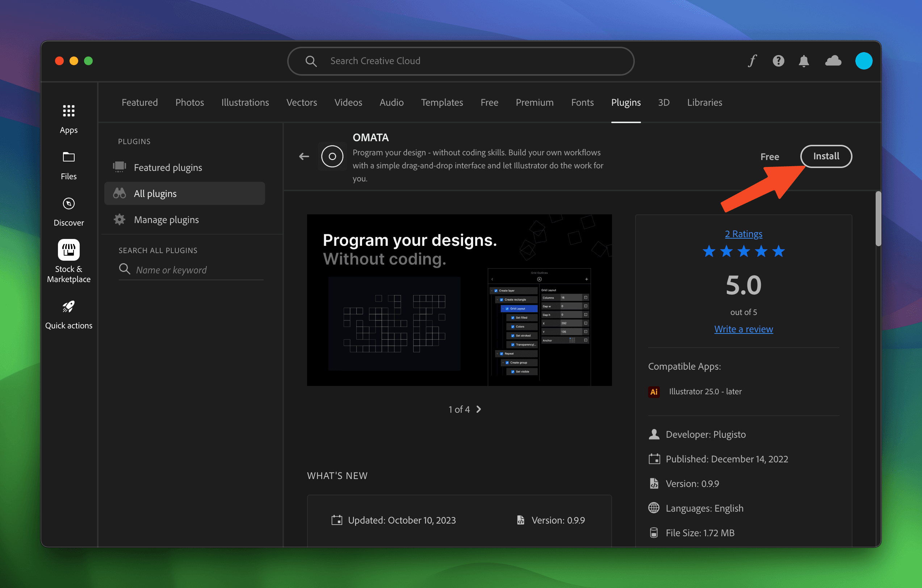Viewport: 922px width, 588px height.
Task: Open notifications bell icon
Action: pyautogui.click(x=804, y=61)
